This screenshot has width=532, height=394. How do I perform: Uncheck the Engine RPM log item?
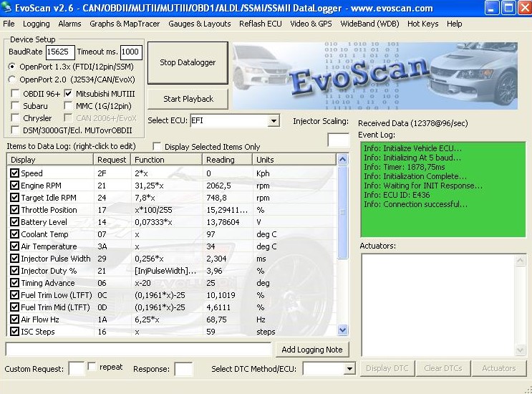pos(14,186)
